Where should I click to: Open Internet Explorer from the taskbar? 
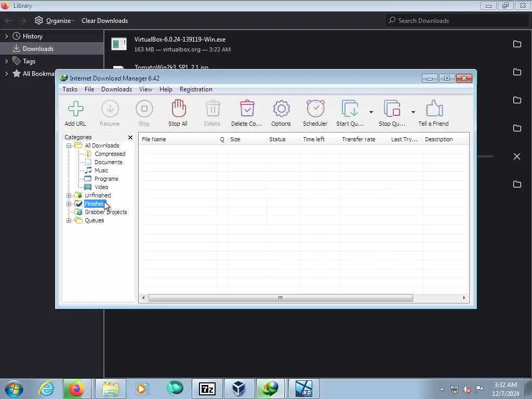pyautogui.click(x=46, y=389)
